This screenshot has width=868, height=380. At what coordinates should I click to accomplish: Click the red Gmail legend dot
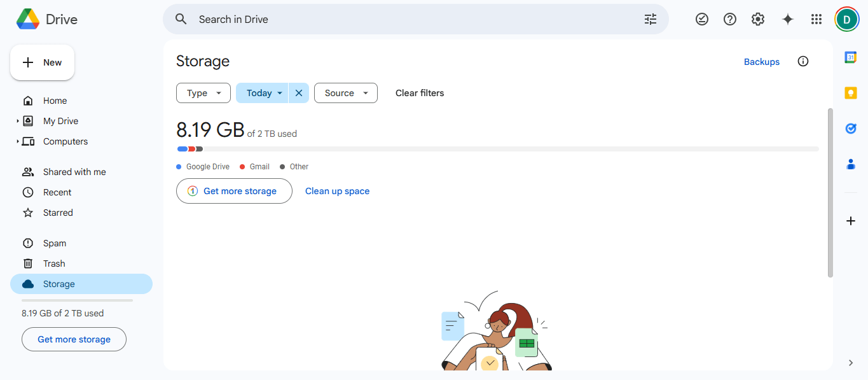point(242,167)
